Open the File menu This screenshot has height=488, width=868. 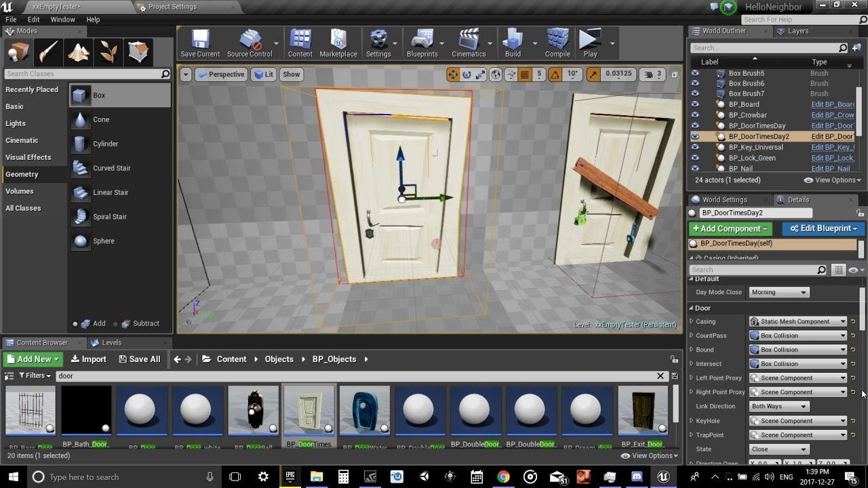[11, 20]
